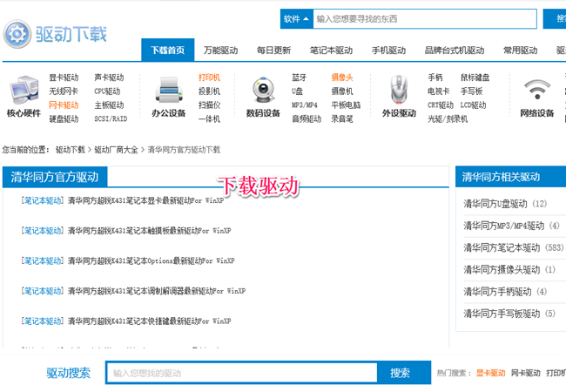
Task: Select the 电视卡 link
Action: [439, 91]
